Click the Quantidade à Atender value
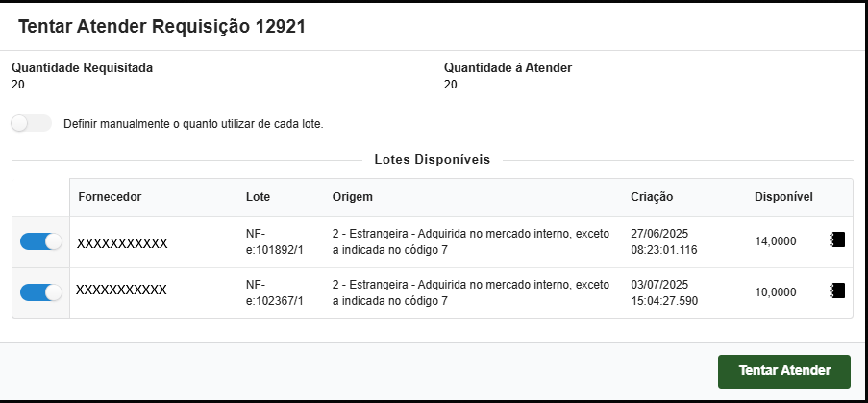 coord(451,85)
